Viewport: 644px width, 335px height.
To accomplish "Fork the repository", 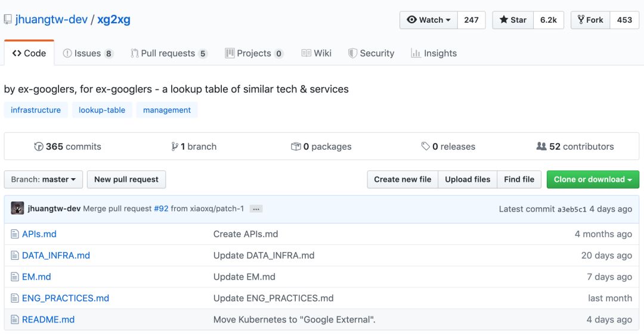I will click(590, 20).
